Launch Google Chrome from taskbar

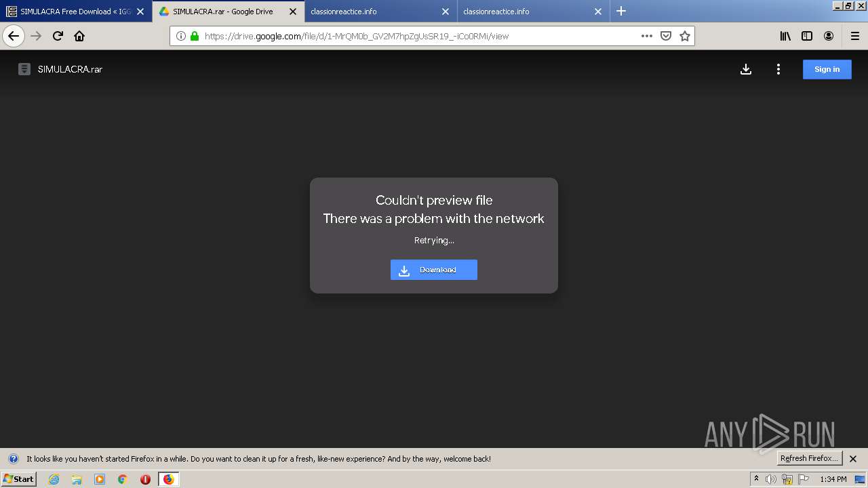point(123,479)
